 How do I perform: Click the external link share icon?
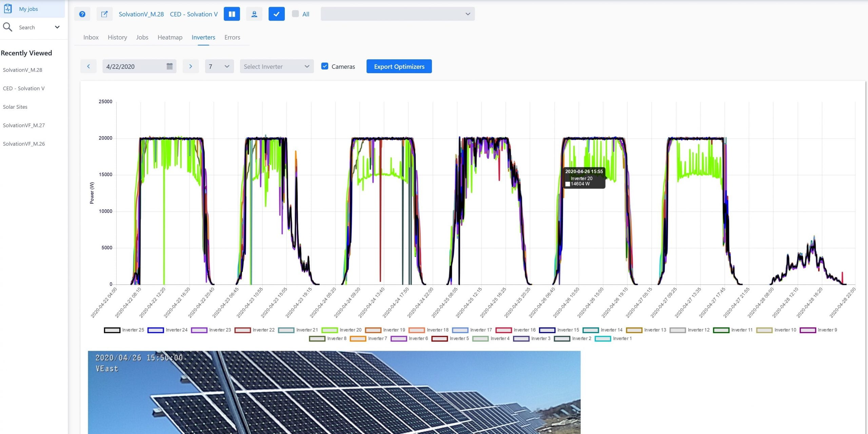pyautogui.click(x=104, y=14)
